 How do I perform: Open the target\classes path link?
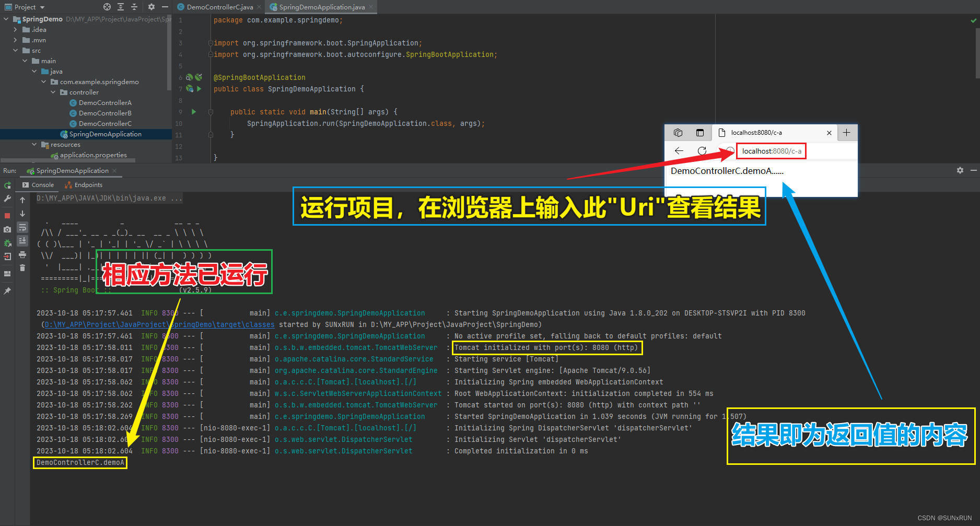tap(159, 324)
